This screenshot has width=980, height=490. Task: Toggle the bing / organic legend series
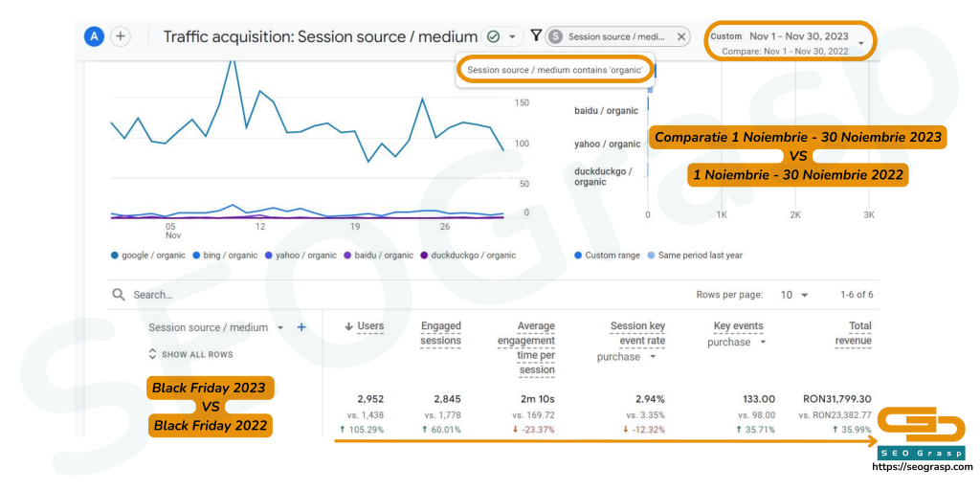coord(225,256)
